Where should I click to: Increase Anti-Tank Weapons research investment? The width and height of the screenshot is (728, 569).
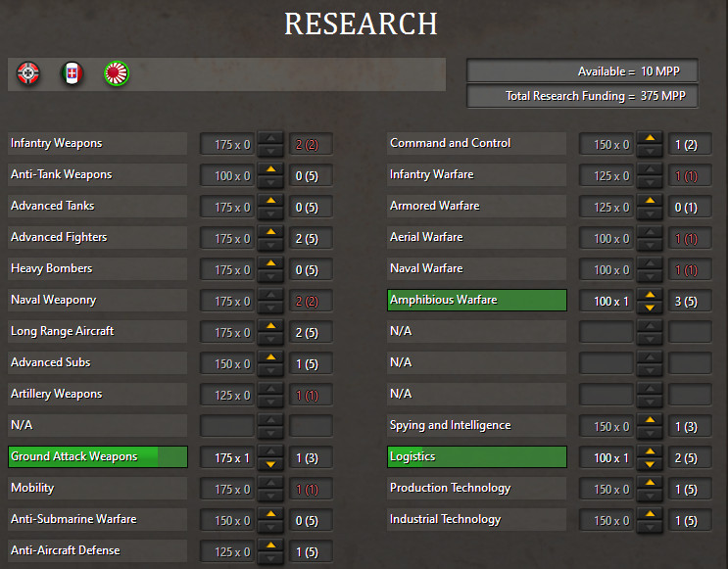pyautogui.click(x=270, y=169)
